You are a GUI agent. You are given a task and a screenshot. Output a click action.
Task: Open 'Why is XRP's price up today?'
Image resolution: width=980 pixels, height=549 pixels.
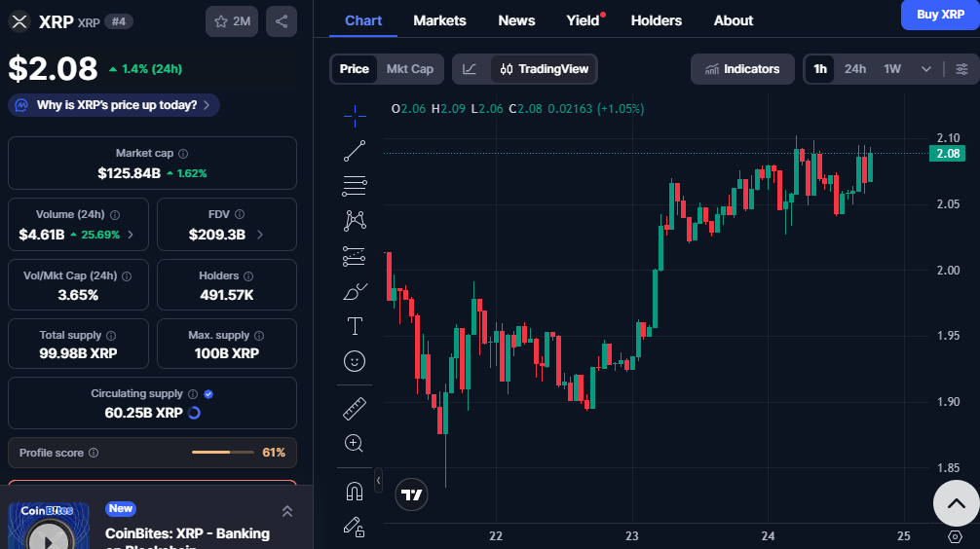point(114,105)
